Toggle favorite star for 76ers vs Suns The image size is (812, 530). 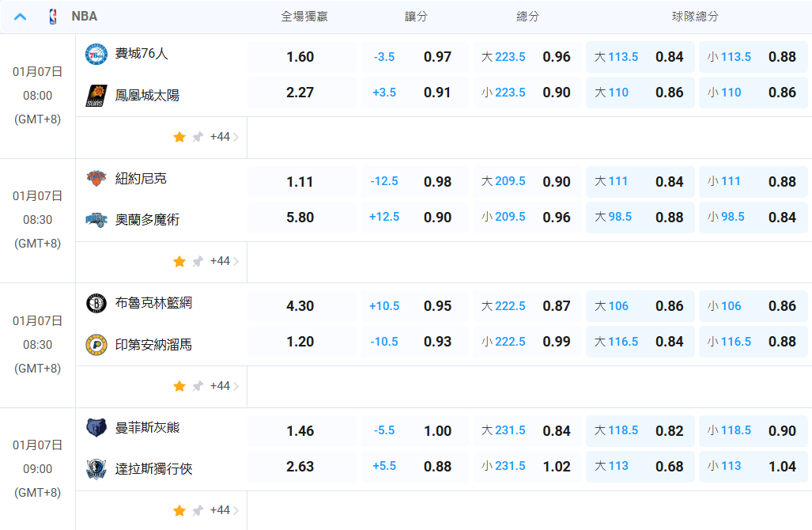[179, 137]
